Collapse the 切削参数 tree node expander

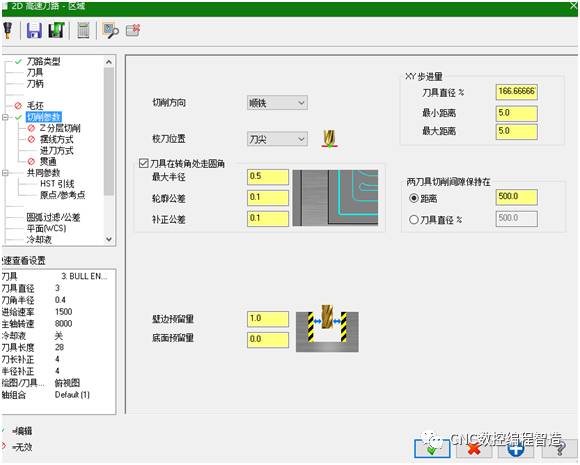pyautogui.click(x=5, y=117)
